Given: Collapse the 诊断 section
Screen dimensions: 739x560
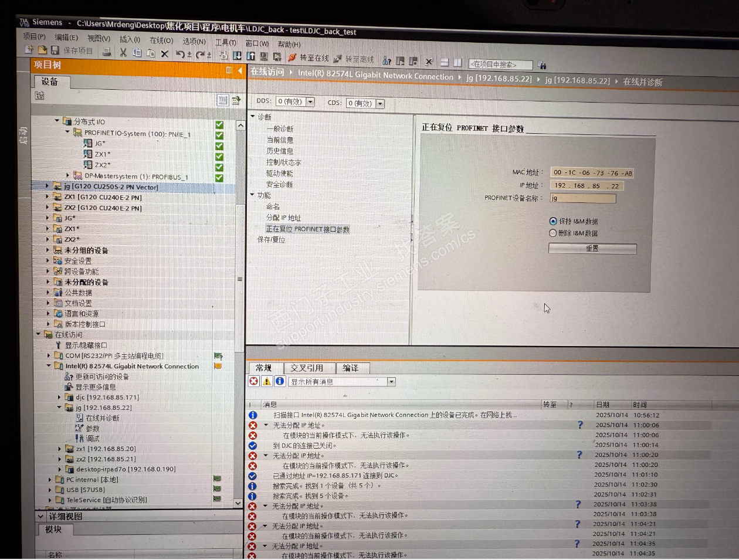Looking at the screenshot, I should pos(253,116).
